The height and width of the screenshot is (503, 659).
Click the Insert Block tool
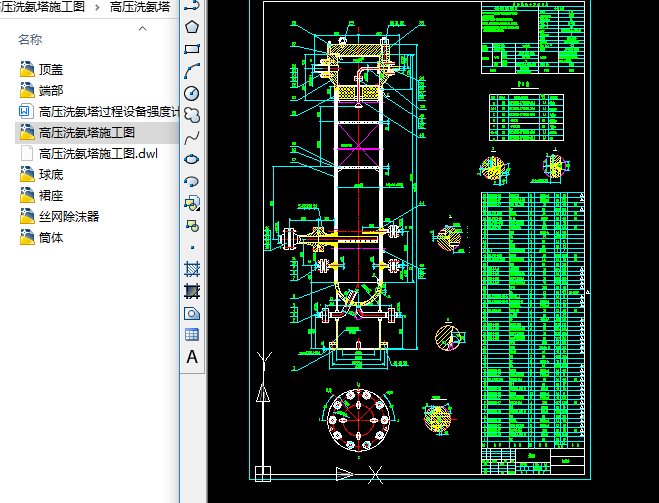tap(192, 203)
